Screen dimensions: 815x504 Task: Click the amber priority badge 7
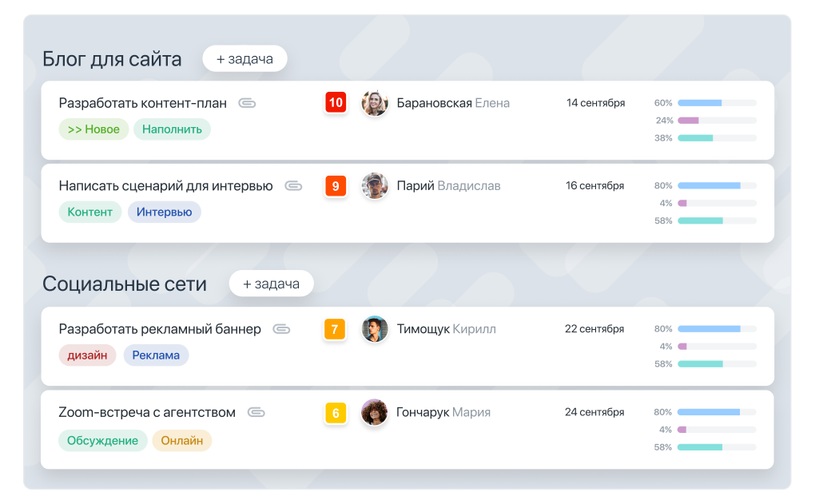335,329
